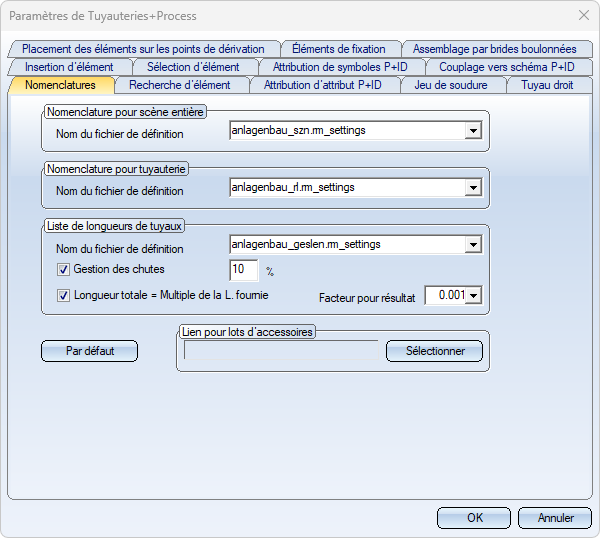Toggle Longueur totale multiple checkbox
The image size is (600, 538).
63,295
